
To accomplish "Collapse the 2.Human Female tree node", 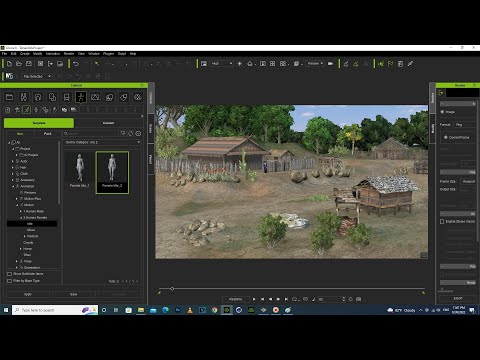I will tap(21, 218).
